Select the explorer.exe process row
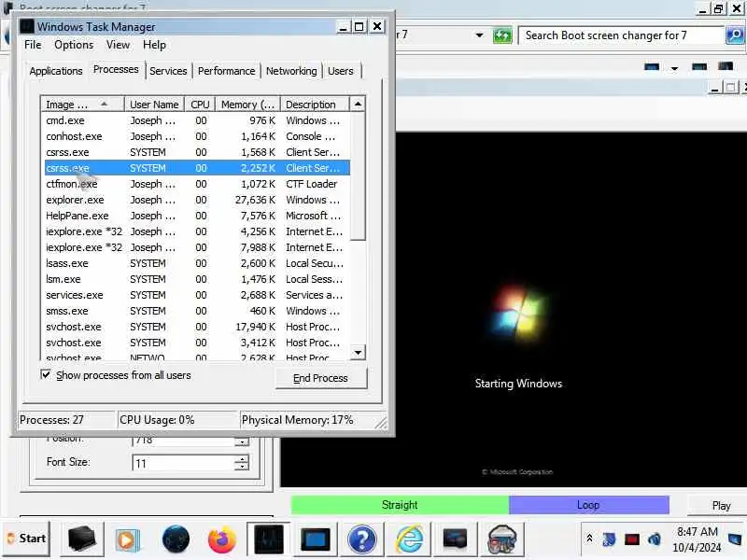 pos(196,200)
